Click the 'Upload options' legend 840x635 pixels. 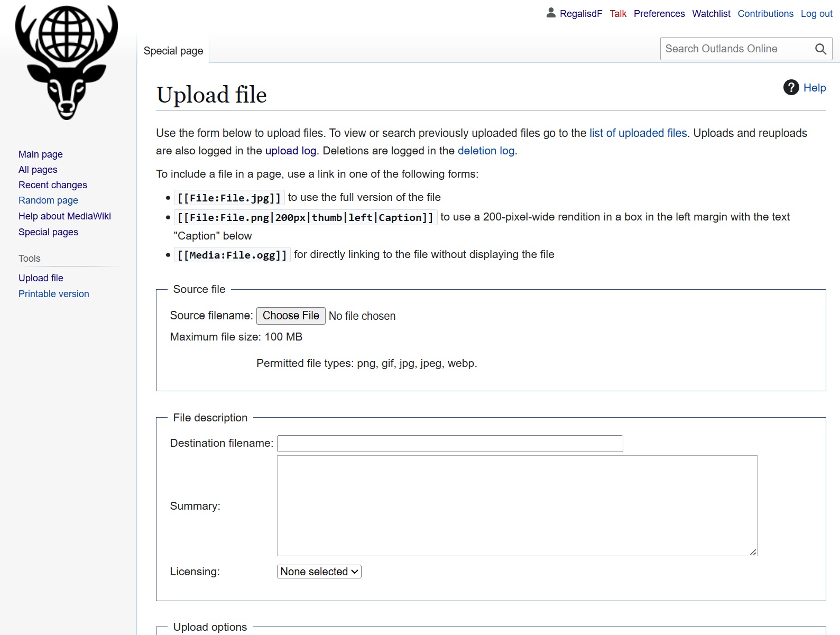pyautogui.click(x=210, y=627)
